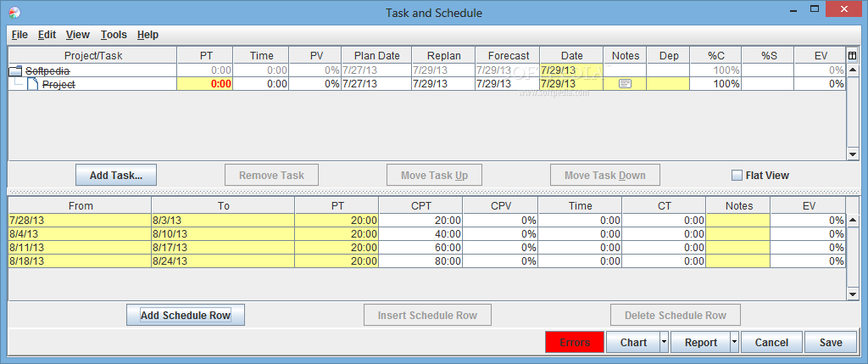This screenshot has height=364, width=868.
Task: Click task table scrollbar up arrow
Action: [x=853, y=70]
